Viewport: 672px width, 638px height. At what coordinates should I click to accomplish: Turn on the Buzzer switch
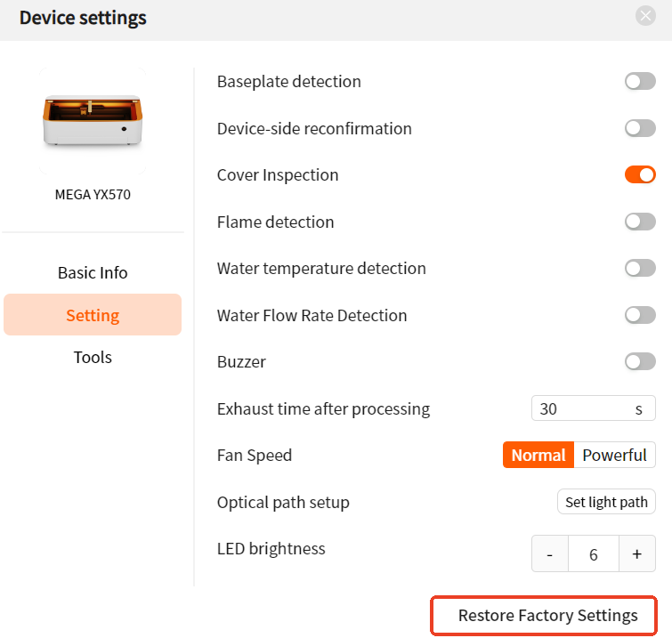pos(640,361)
